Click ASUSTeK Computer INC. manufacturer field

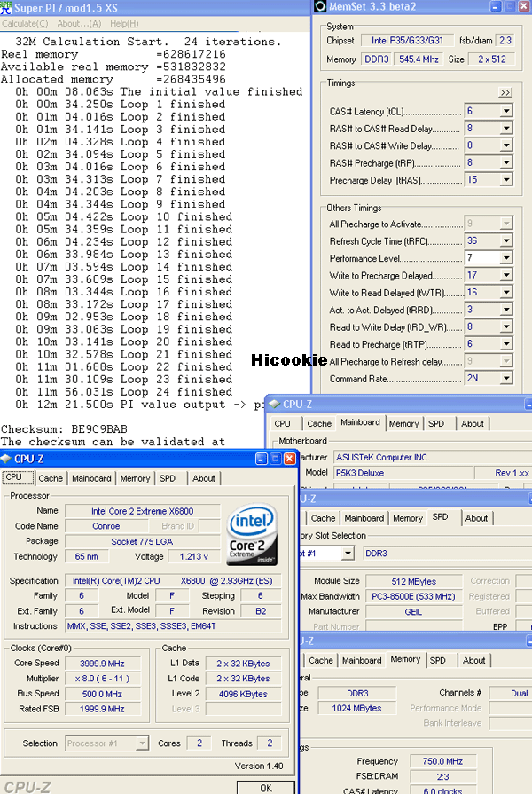coord(433,457)
